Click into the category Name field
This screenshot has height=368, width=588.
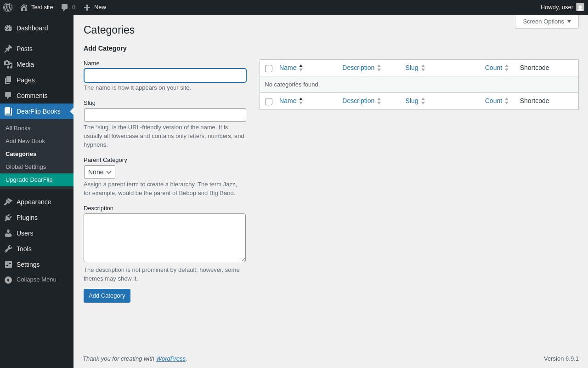coord(165,75)
